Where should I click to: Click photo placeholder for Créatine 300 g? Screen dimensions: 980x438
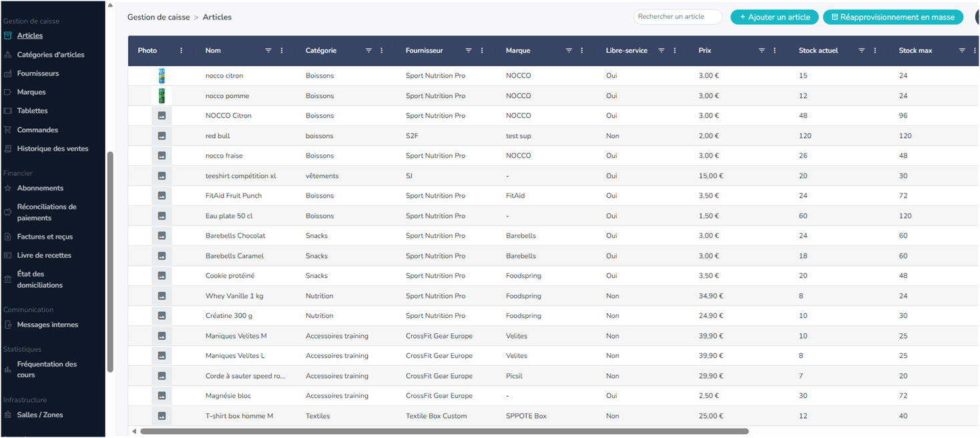pos(162,316)
